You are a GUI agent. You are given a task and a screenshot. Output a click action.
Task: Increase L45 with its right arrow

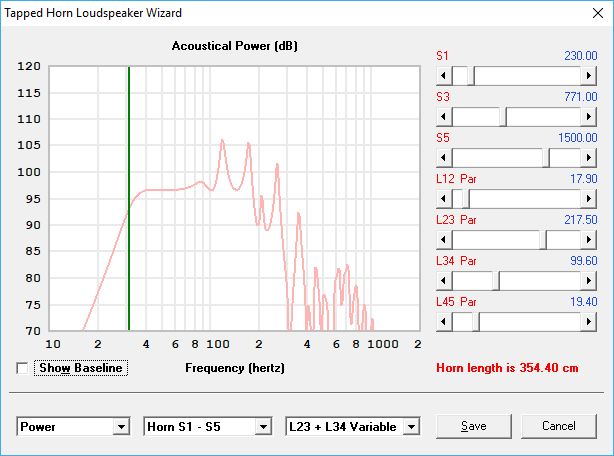pos(589,322)
